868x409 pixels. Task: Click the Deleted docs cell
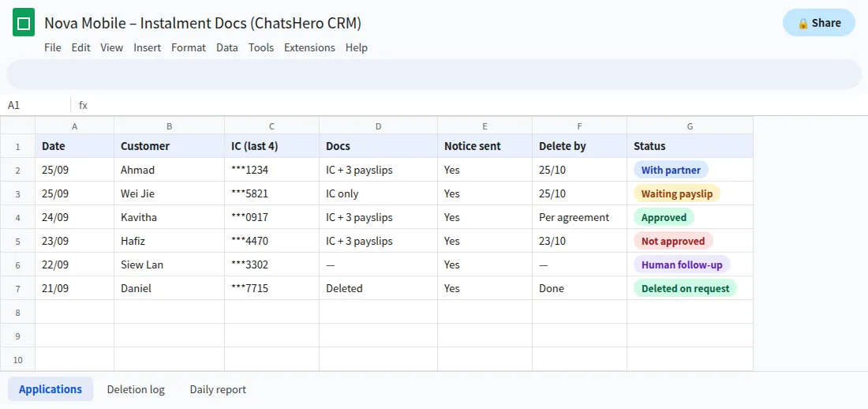[x=379, y=288]
